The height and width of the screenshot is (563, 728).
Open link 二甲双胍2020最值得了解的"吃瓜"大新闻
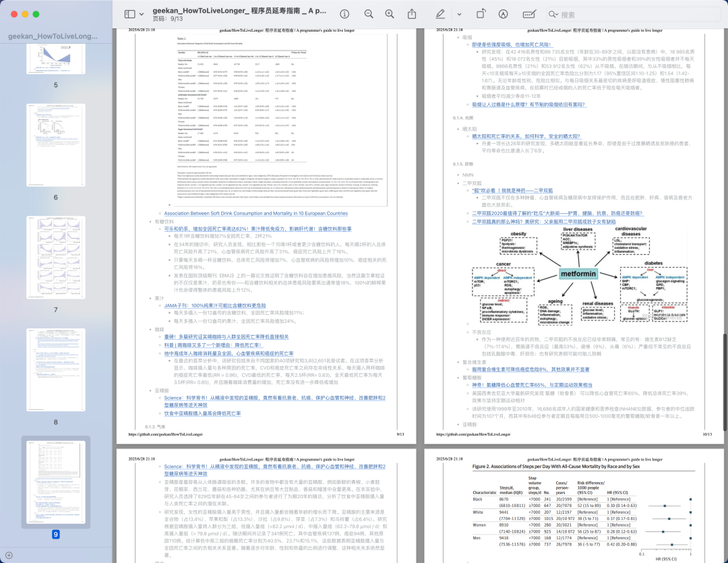click(x=557, y=213)
